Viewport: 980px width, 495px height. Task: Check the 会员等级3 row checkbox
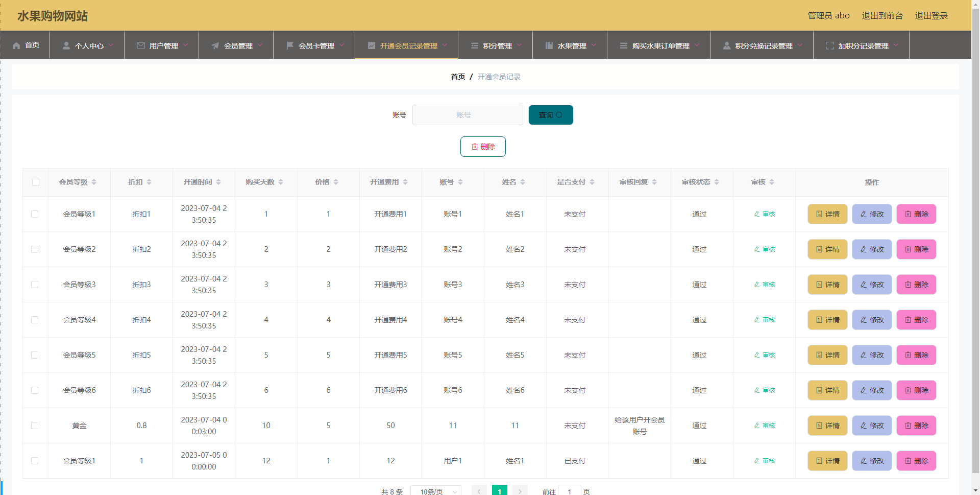click(x=35, y=285)
